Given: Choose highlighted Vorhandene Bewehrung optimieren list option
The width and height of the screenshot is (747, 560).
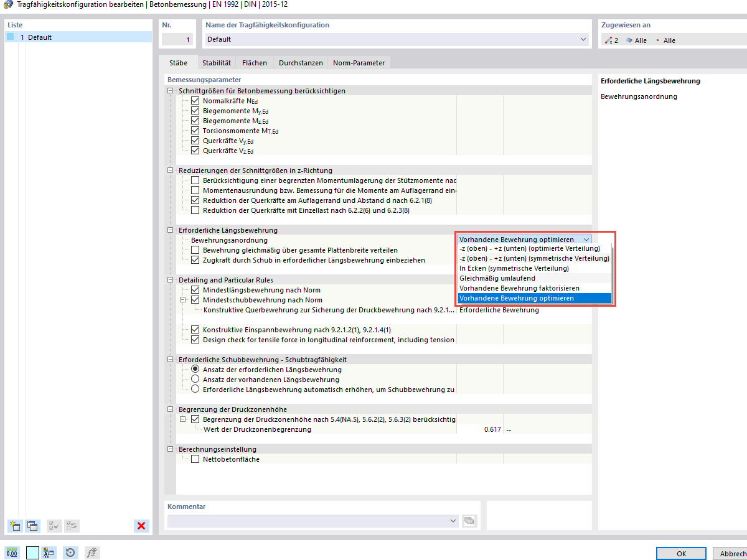Looking at the screenshot, I should coord(535,298).
